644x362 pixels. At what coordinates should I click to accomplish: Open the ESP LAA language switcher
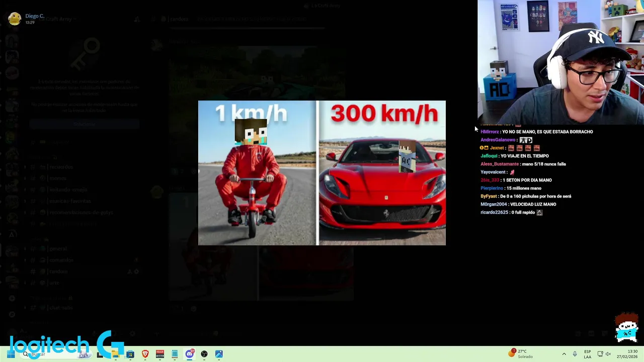588,354
